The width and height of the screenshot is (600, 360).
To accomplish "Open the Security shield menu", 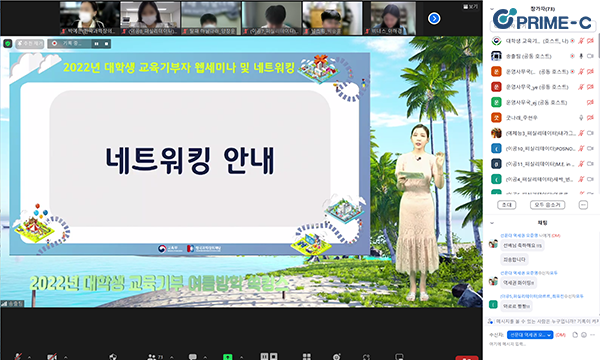I will click(112, 357).
